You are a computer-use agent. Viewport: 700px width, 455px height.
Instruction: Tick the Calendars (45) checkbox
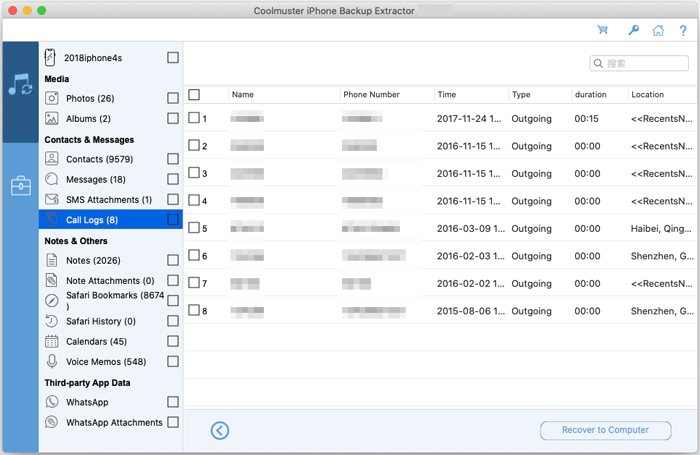(x=173, y=341)
